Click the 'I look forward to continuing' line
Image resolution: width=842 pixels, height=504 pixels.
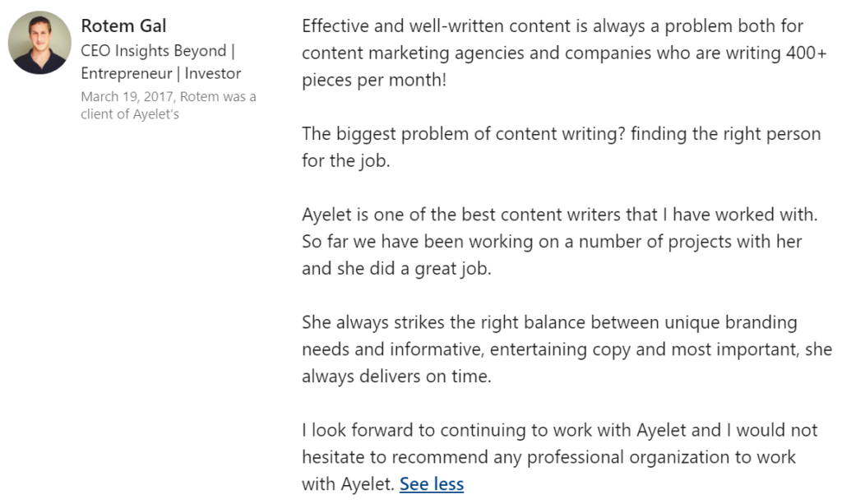click(x=559, y=430)
